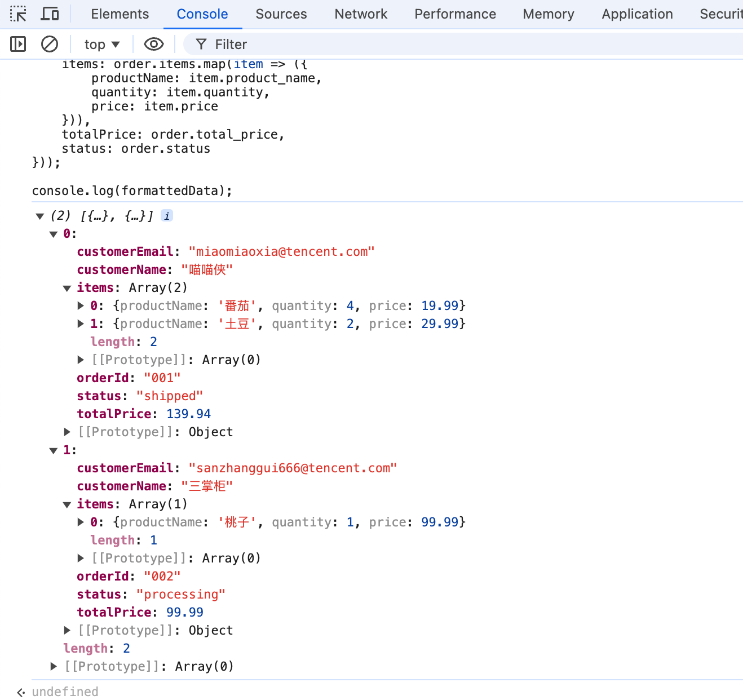Switch to the Elements tab

tap(120, 14)
